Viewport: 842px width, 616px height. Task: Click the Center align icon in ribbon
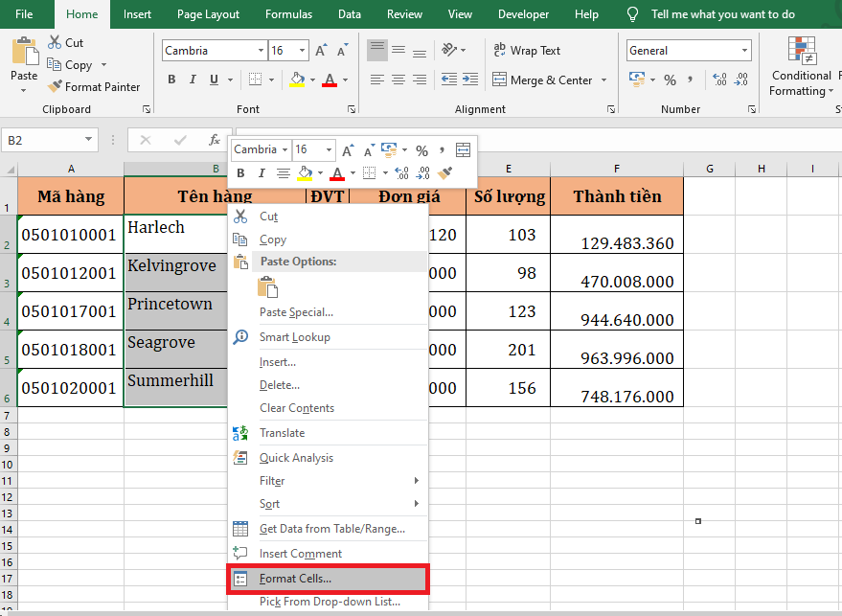click(x=399, y=80)
